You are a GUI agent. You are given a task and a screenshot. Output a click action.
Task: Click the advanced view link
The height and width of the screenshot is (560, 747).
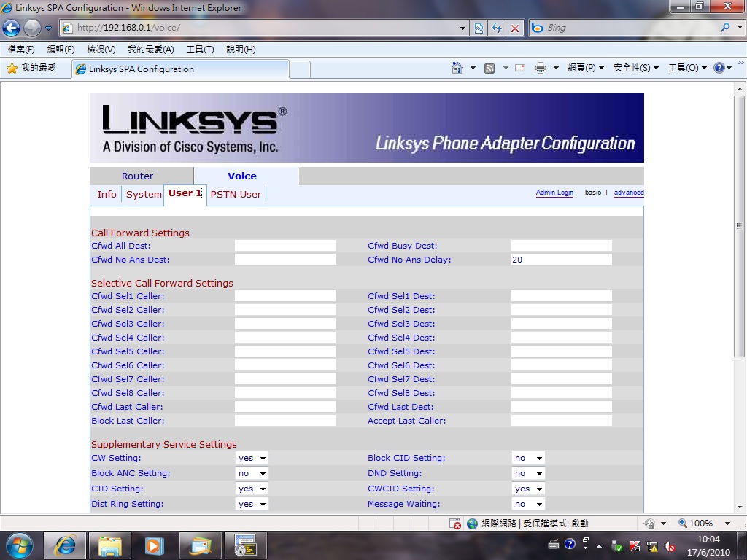click(x=629, y=192)
